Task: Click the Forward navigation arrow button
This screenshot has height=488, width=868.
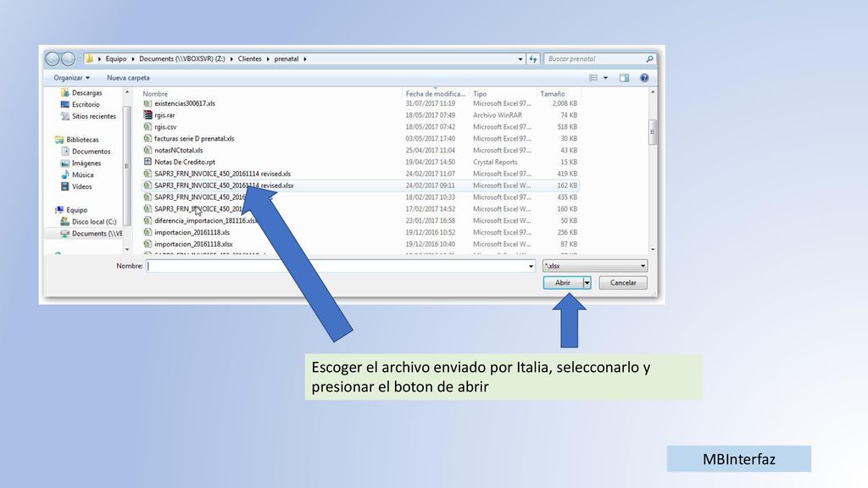Action: [68, 58]
